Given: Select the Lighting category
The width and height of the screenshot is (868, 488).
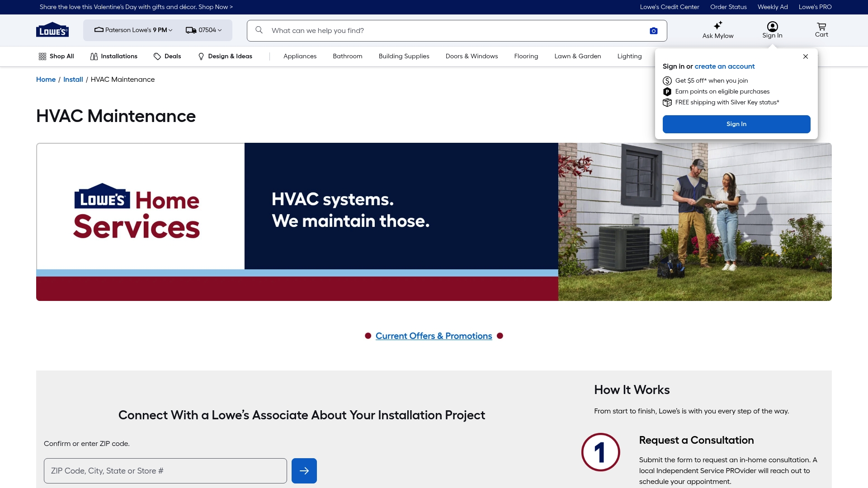Looking at the screenshot, I should click(x=630, y=56).
